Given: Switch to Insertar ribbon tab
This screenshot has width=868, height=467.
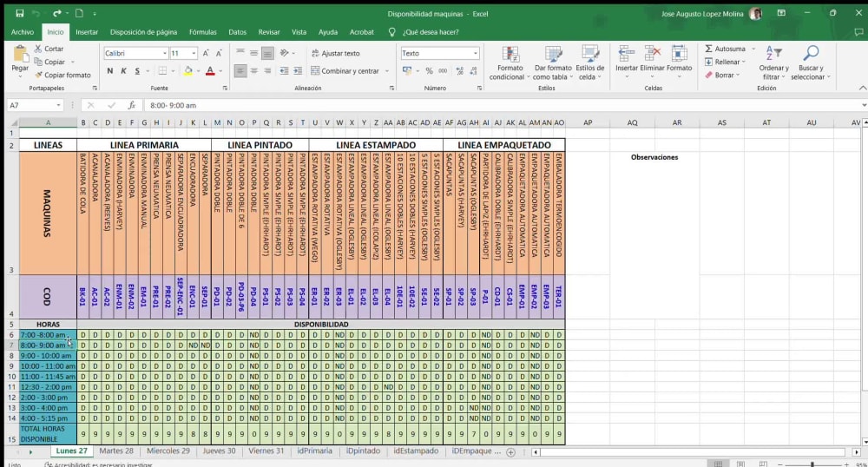Looking at the screenshot, I should (x=87, y=32).
